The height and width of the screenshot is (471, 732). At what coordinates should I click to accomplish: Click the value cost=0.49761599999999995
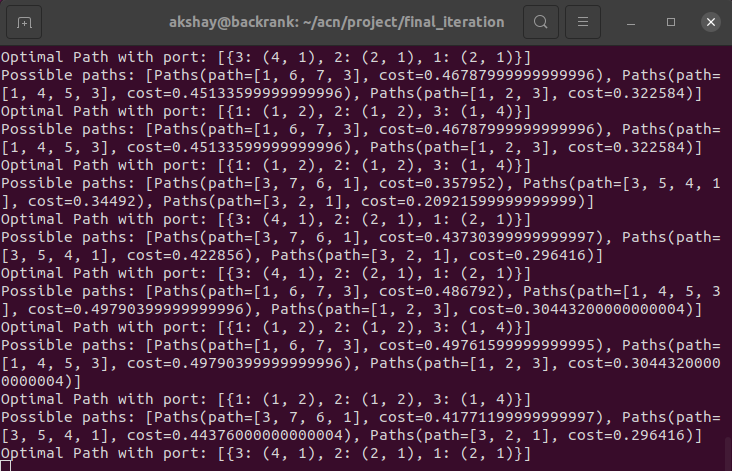[487, 345]
